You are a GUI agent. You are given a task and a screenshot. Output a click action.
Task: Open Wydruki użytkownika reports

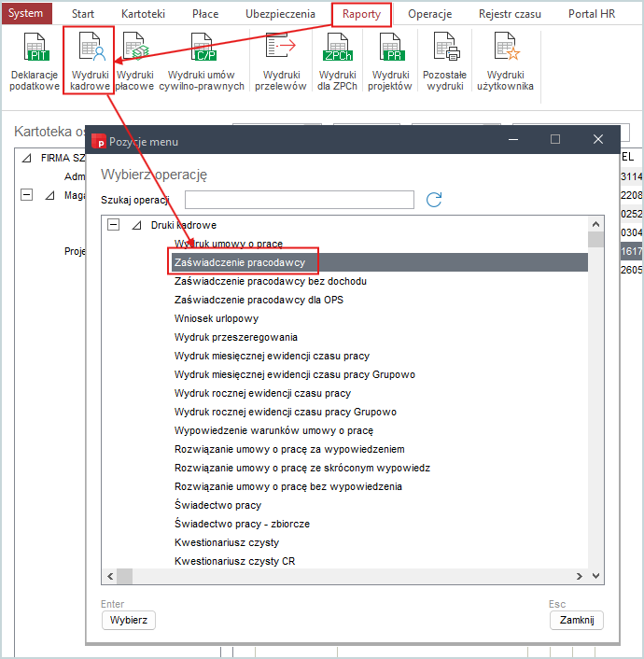[x=505, y=62]
